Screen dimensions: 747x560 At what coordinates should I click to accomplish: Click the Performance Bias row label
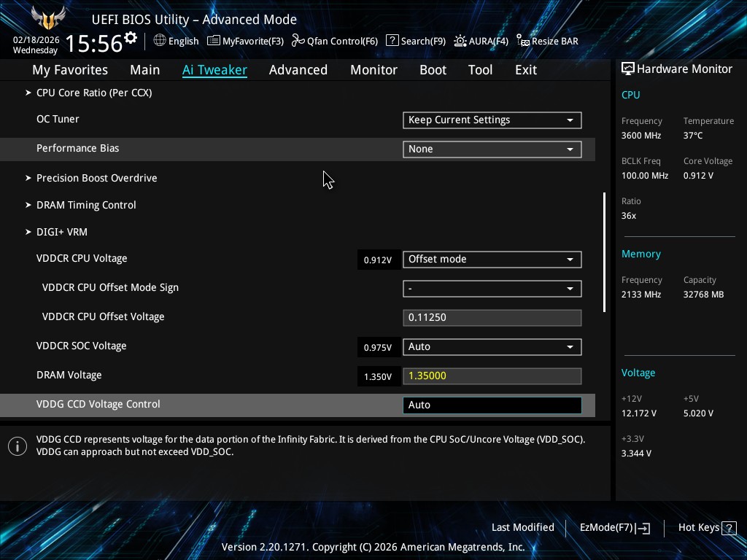(77, 149)
